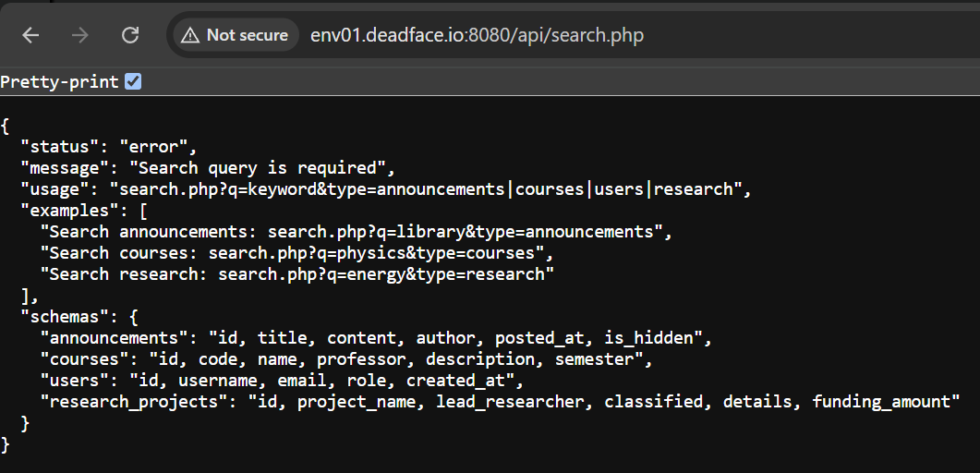Focus the address bar URL env01.deadface.io:8080/api/search.php
980x473 pixels.
[x=477, y=35]
